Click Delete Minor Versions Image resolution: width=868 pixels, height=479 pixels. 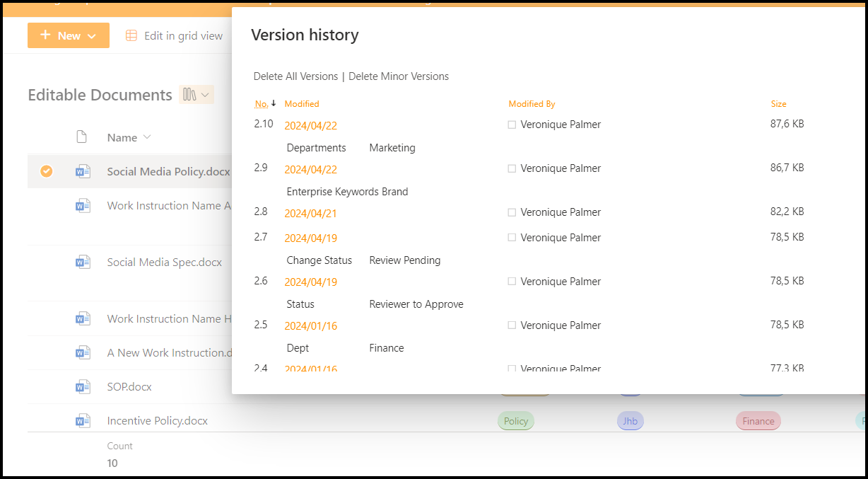tap(398, 76)
